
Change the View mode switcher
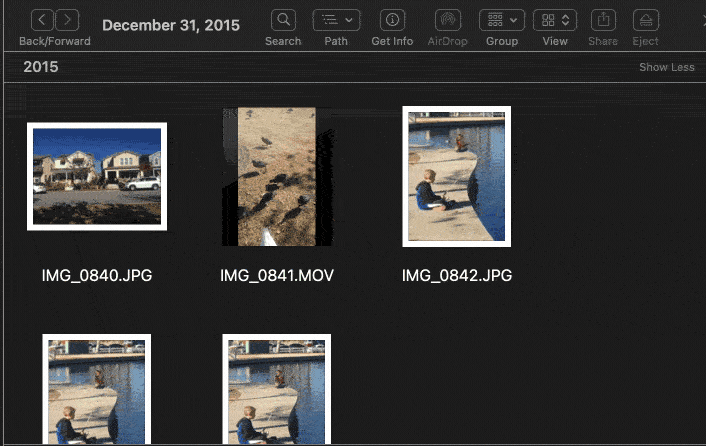(x=555, y=20)
